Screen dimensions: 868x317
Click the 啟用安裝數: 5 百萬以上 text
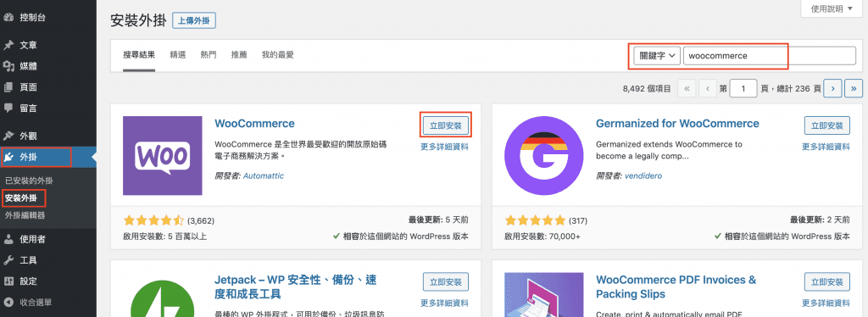[x=165, y=236]
